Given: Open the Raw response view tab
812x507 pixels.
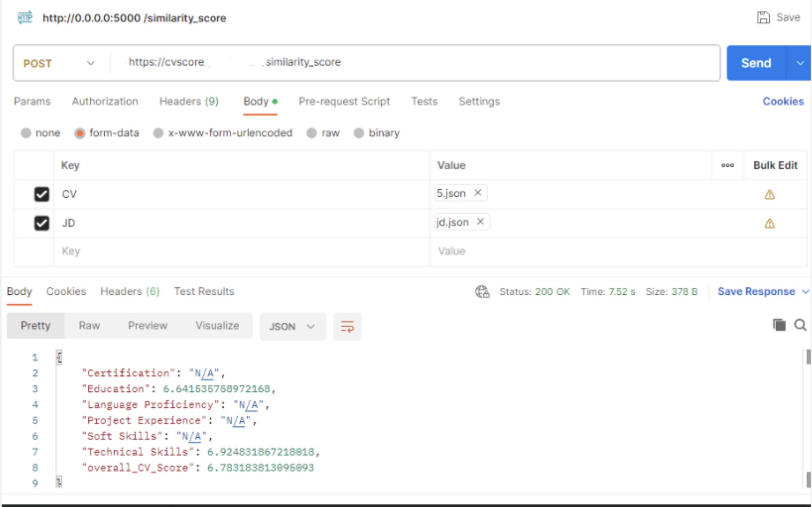Looking at the screenshot, I should [89, 325].
